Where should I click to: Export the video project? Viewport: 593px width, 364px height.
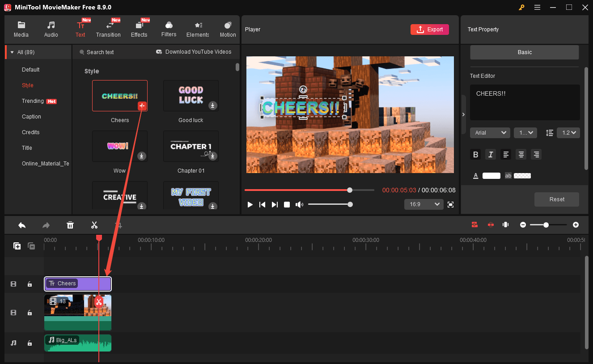(429, 30)
